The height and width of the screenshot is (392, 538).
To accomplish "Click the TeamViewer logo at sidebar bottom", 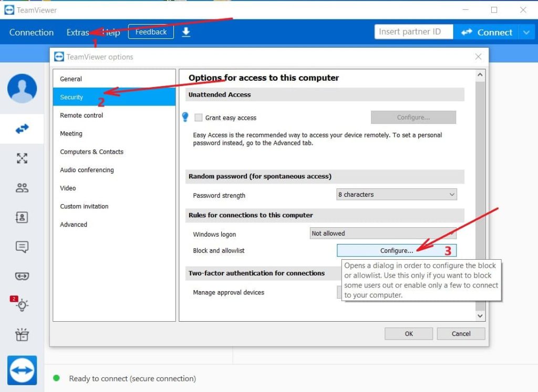I will point(22,370).
